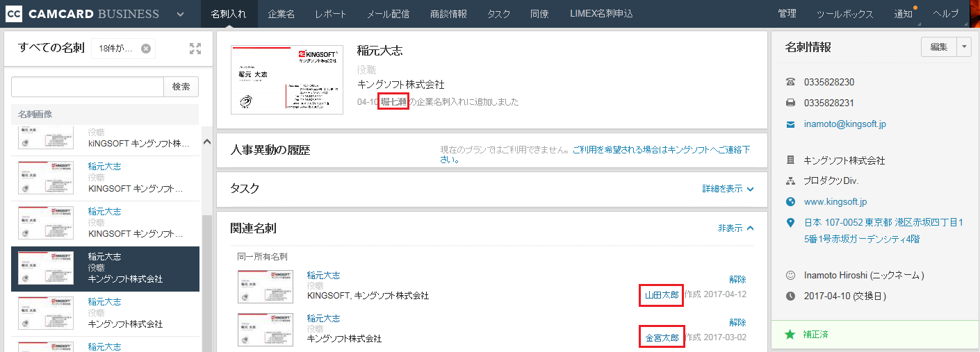The height and width of the screenshot is (352, 980).
Task: Click the 検索 button
Action: coord(181,87)
